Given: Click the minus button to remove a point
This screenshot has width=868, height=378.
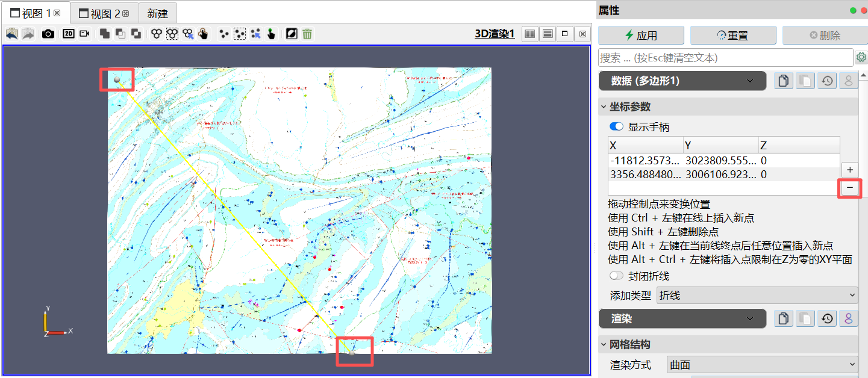Looking at the screenshot, I should (849, 188).
